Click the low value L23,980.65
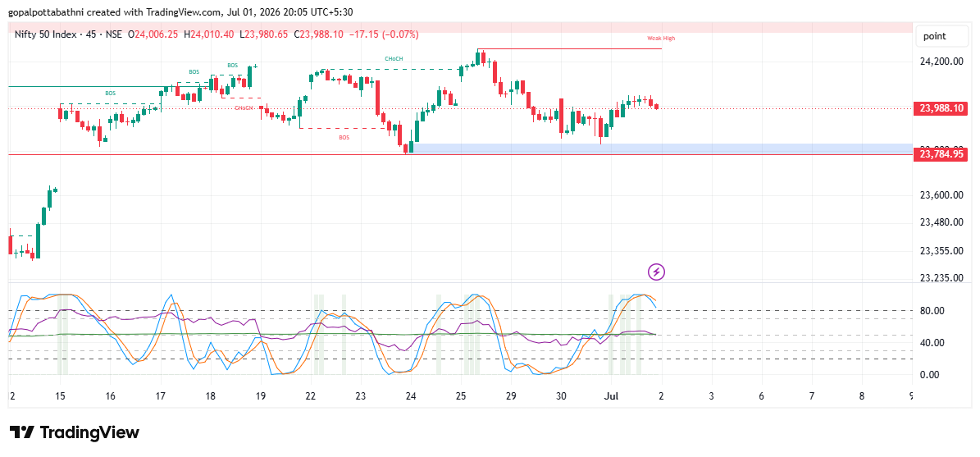Screen dimensions: 980x457 tap(264, 34)
